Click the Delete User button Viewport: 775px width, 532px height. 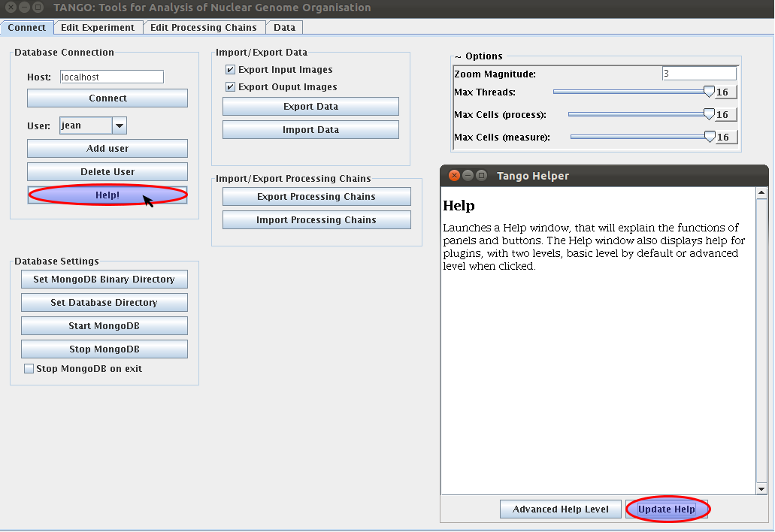(x=107, y=172)
